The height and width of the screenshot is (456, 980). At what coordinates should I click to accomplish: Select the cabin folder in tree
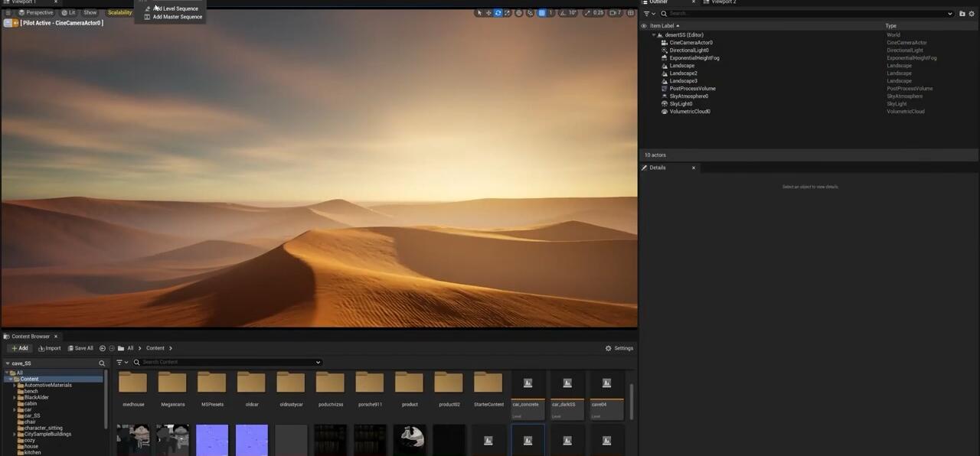coord(30,403)
